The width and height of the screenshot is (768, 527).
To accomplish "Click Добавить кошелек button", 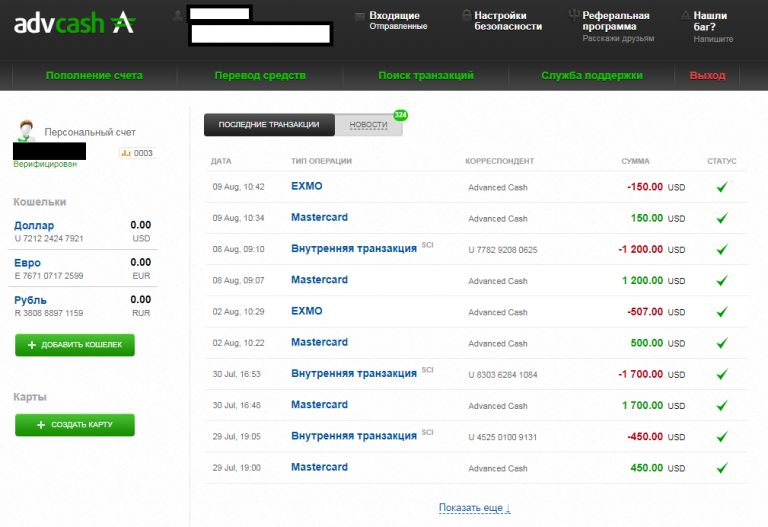I will [75, 345].
